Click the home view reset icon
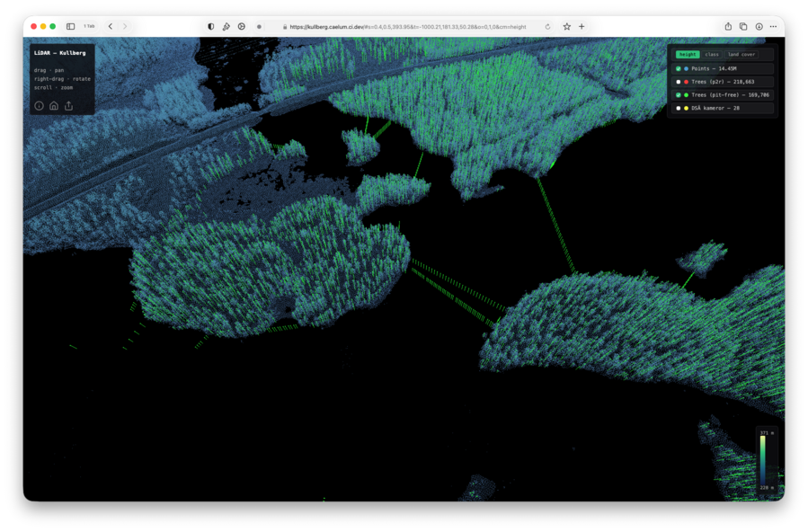Image resolution: width=808 pixels, height=532 pixels. point(54,106)
